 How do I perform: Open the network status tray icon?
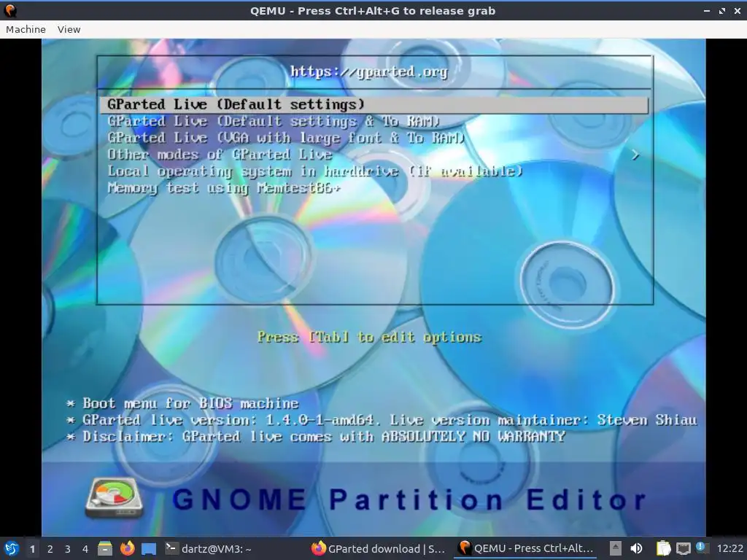[683, 548]
